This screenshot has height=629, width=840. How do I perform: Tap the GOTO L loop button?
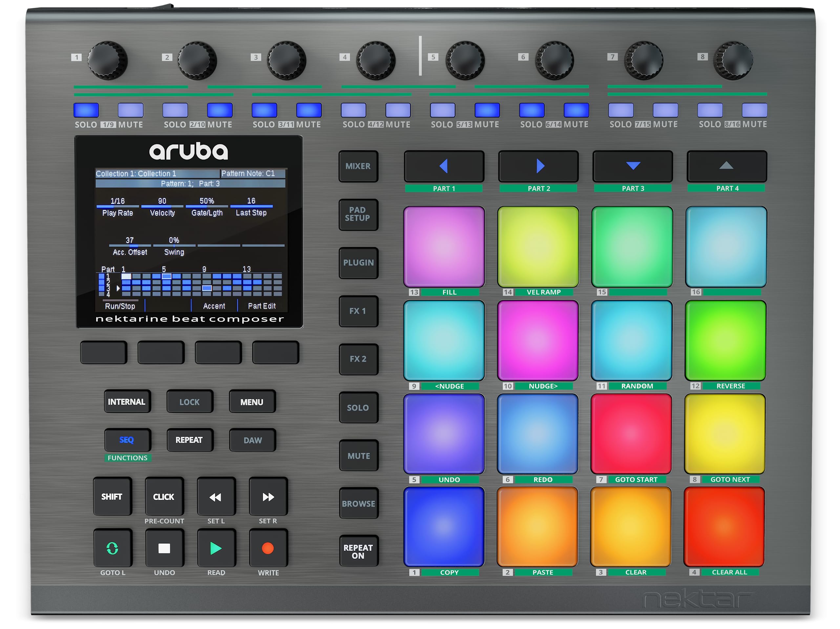point(113,548)
